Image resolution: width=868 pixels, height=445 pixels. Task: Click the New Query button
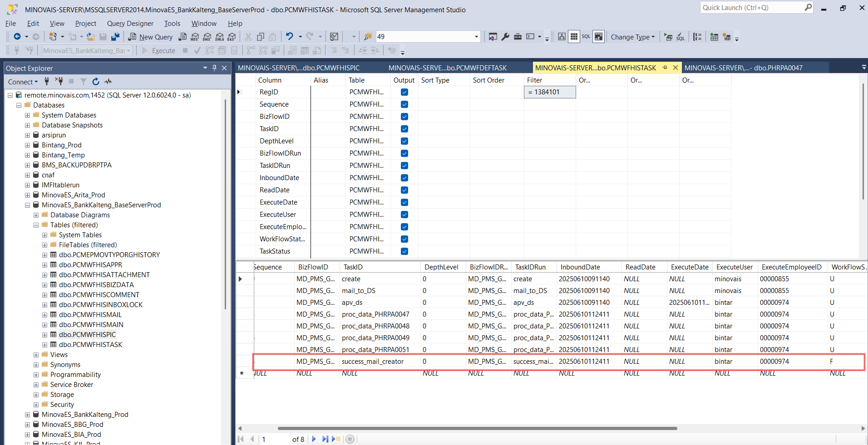pyautogui.click(x=151, y=37)
